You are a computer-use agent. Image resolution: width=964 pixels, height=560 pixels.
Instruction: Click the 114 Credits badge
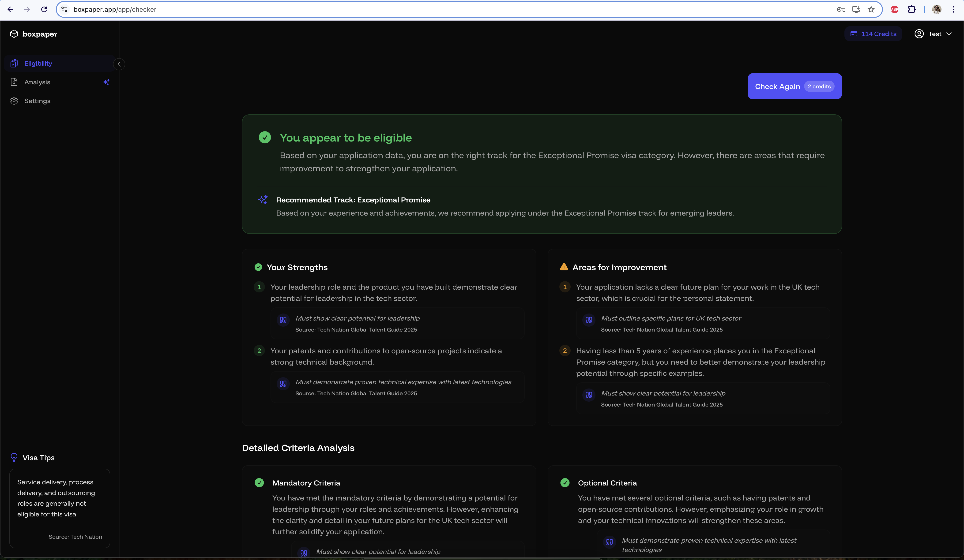pyautogui.click(x=873, y=34)
